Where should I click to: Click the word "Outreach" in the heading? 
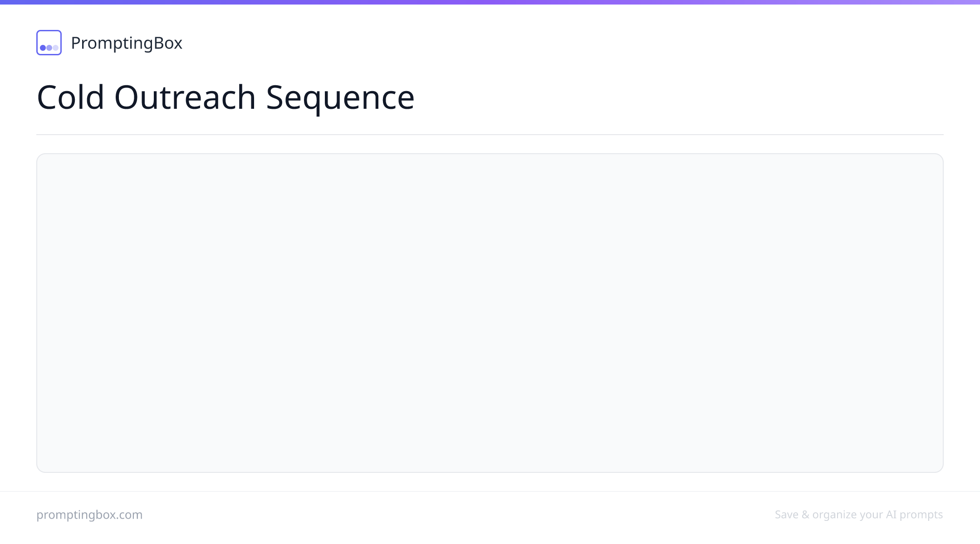tap(185, 97)
